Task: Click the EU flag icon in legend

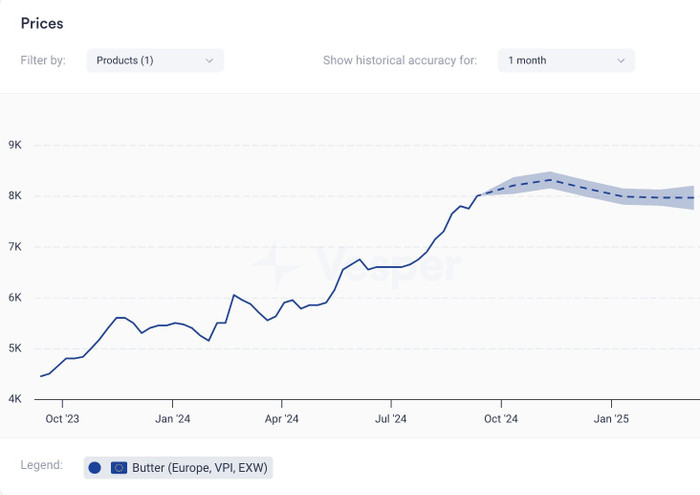Action: (x=119, y=467)
